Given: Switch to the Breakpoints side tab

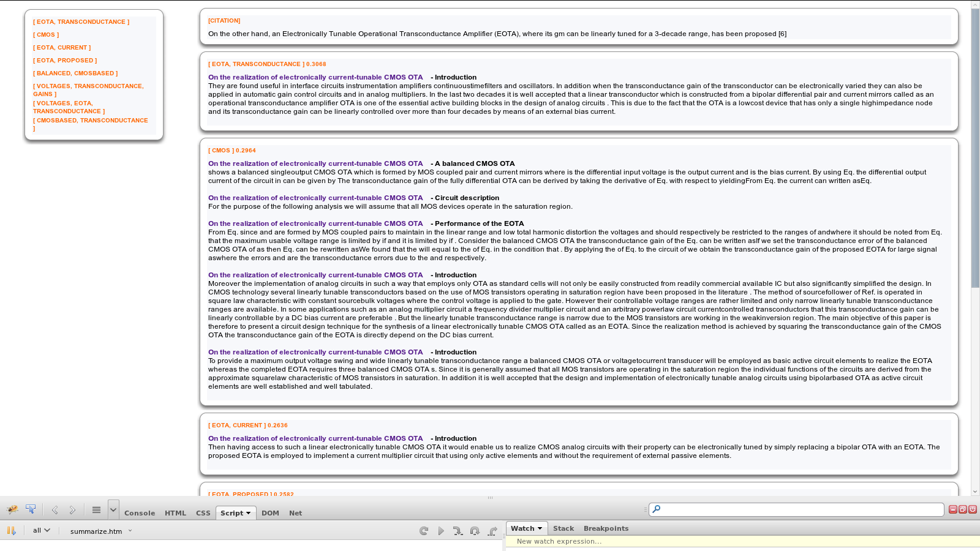Looking at the screenshot, I should pos(606,528).
